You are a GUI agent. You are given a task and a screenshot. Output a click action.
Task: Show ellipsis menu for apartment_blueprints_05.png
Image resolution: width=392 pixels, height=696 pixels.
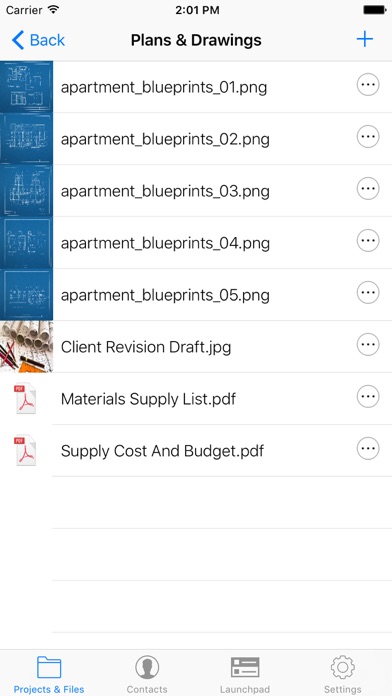tap(368, 293)
